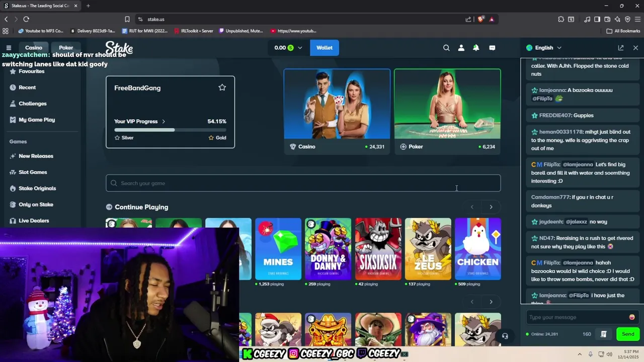Toggle favourite star on FreeBandGang card

222,87
